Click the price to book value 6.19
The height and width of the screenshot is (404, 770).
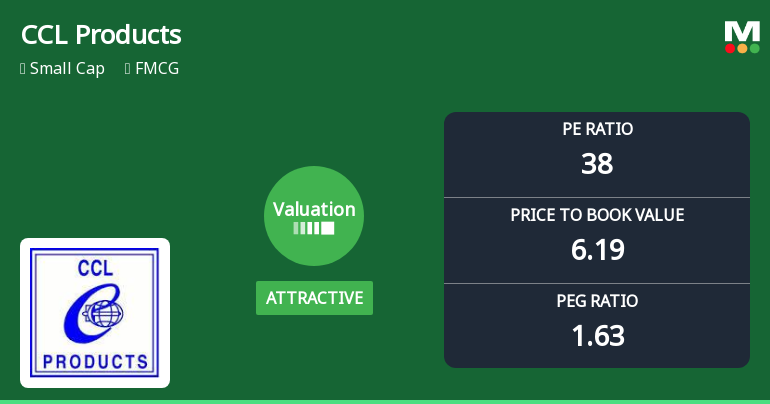coord(597,249)
